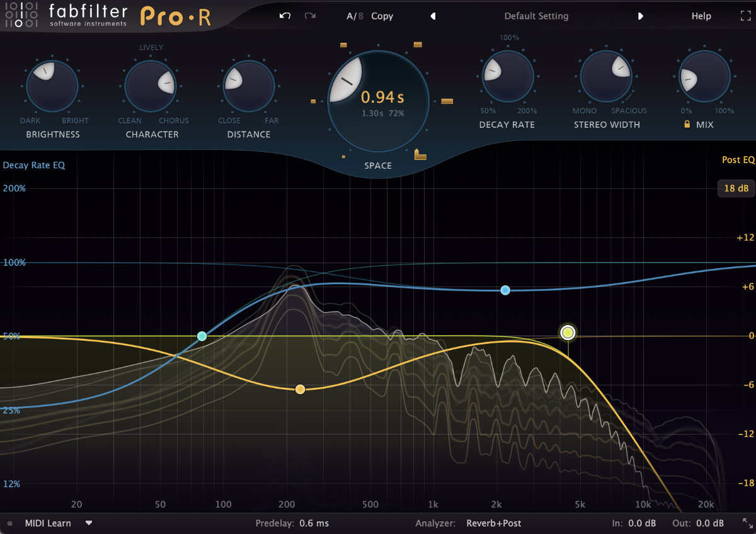Open the Analyzer Reverb+Post selector
This screenshot has height=534, width=756.
tap(494, 523)
